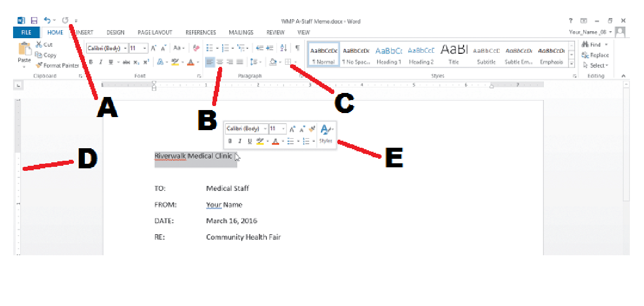Image resolution: width=644 pixels, height=306 pixels.
Task: Toggle Bold in the ribbon Font group
Action: [91, 62]
